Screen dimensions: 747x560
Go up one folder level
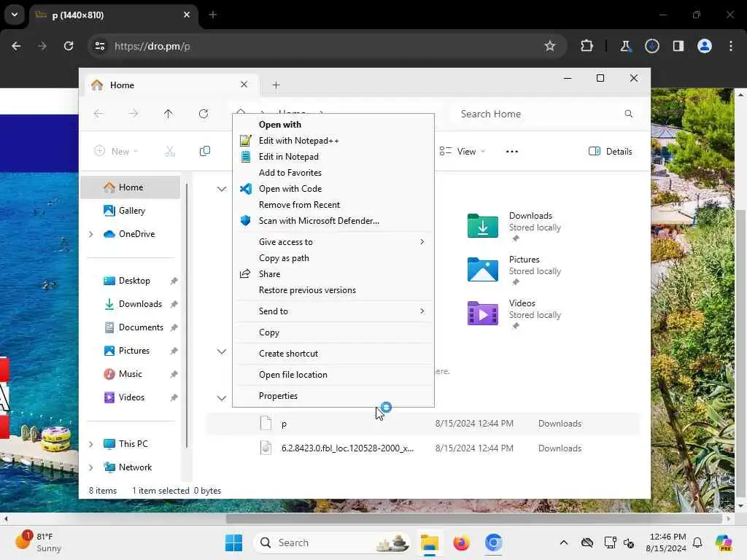169,114
